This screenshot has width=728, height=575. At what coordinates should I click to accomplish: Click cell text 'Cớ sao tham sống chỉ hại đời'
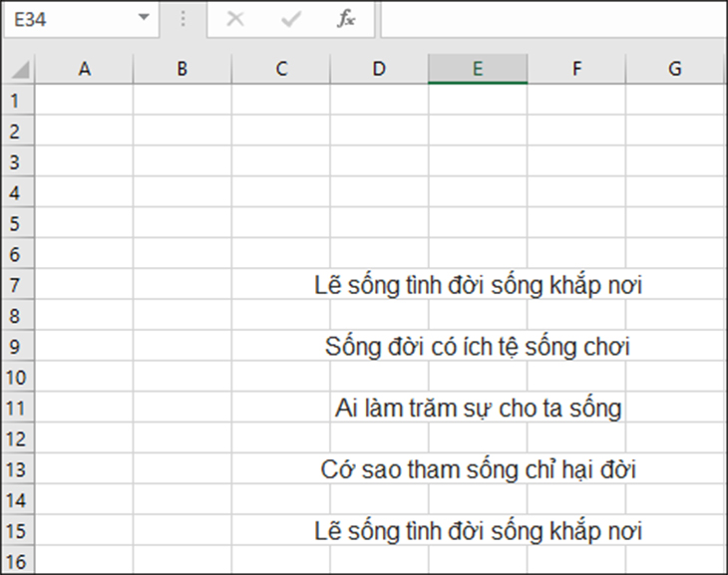coord(478,469)
